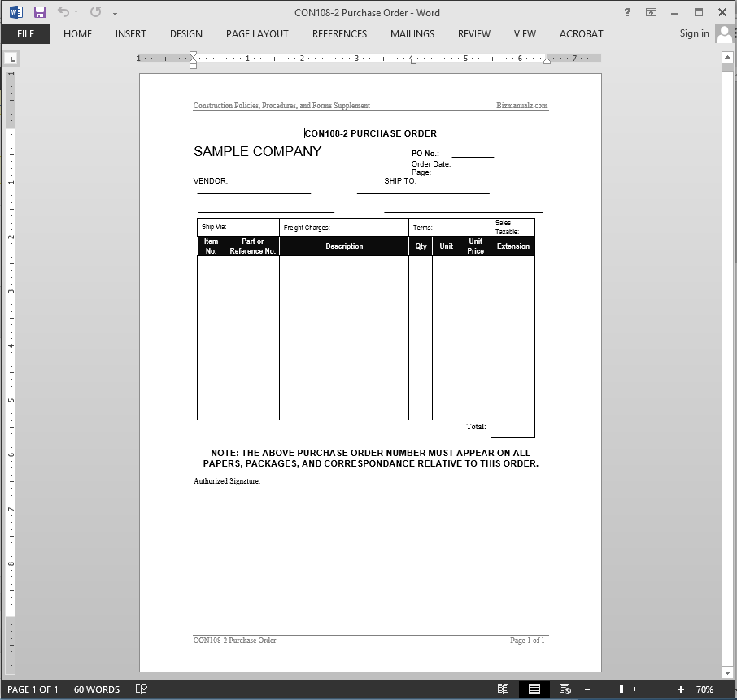Switch to Web Layout view
This screenshot has height=700, width=737.
click(565, 689)
